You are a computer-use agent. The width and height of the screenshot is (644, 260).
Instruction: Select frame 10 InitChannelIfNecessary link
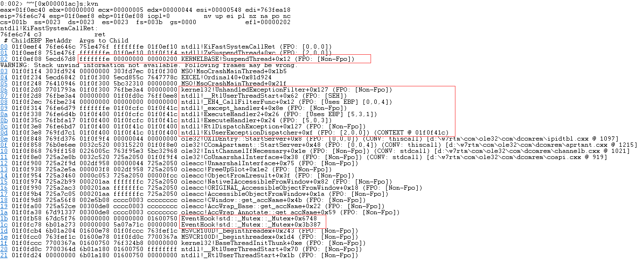coord(4,151)
